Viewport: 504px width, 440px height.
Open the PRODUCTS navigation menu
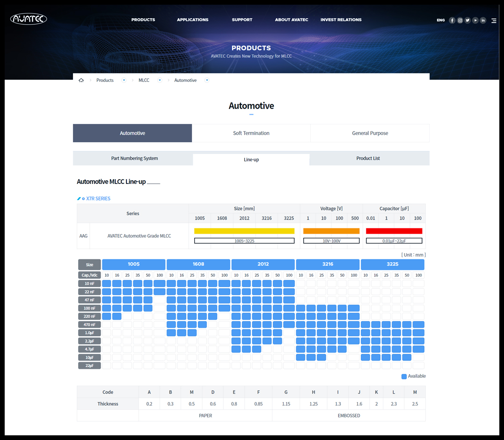point(143,20)
